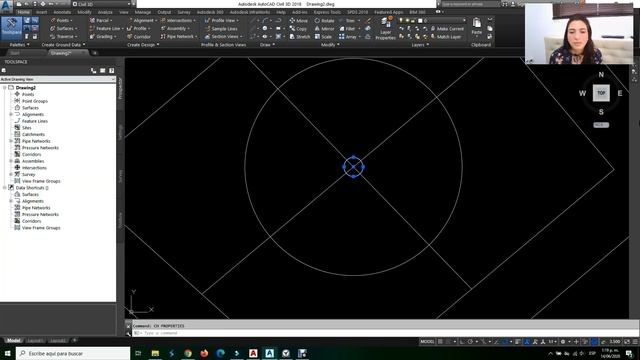640x360 pixels.
Task: Open the Alignment dropdown
Action: click(x=142, y=20)
